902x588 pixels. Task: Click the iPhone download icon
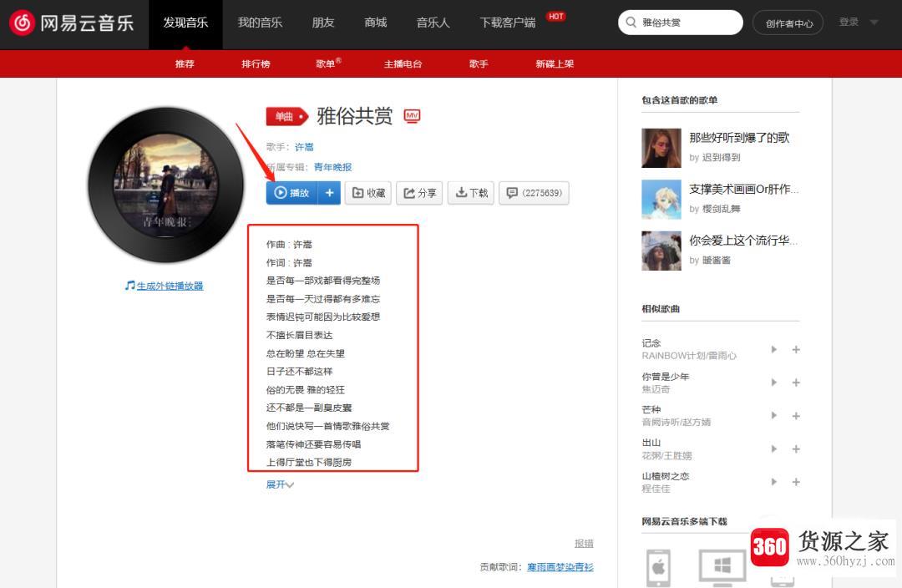659,569
